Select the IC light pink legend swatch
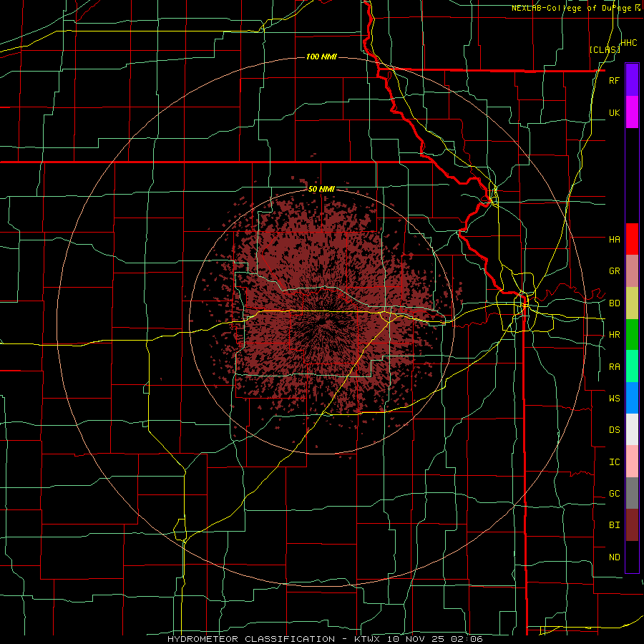 pos(632,462)
